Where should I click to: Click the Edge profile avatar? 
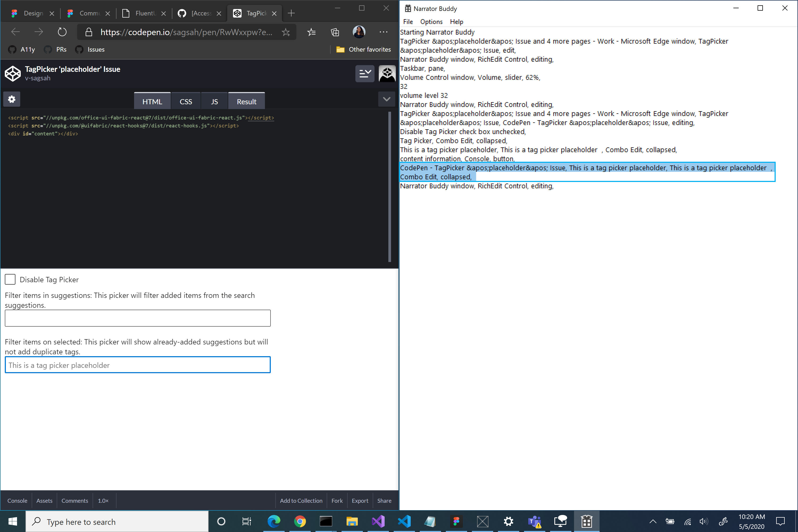point(359,32)
